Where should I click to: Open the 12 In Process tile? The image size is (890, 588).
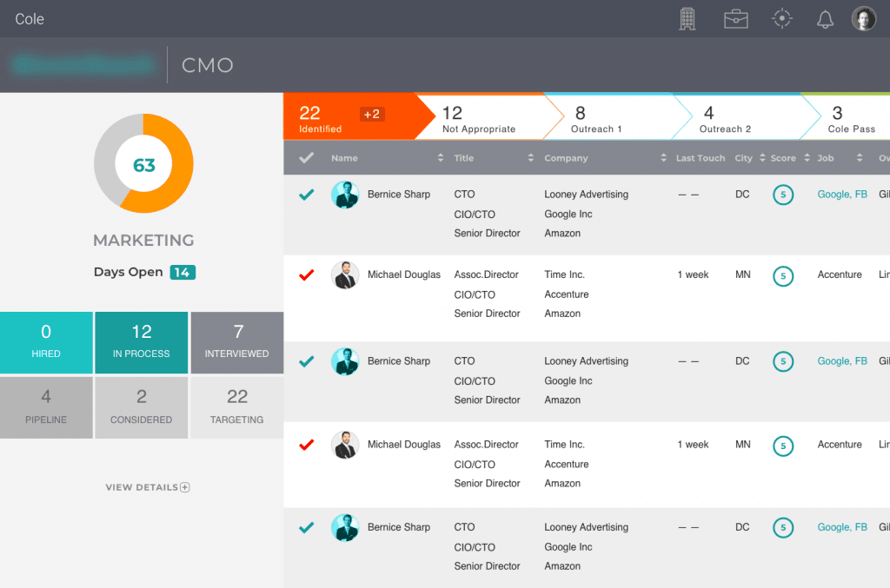point(142,342)
